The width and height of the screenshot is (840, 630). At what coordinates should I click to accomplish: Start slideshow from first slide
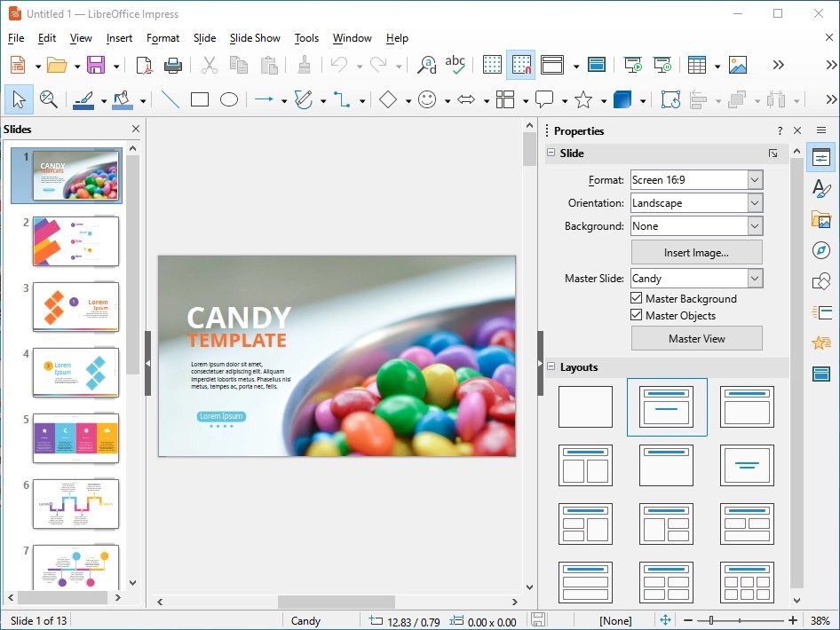click(632, 64)
